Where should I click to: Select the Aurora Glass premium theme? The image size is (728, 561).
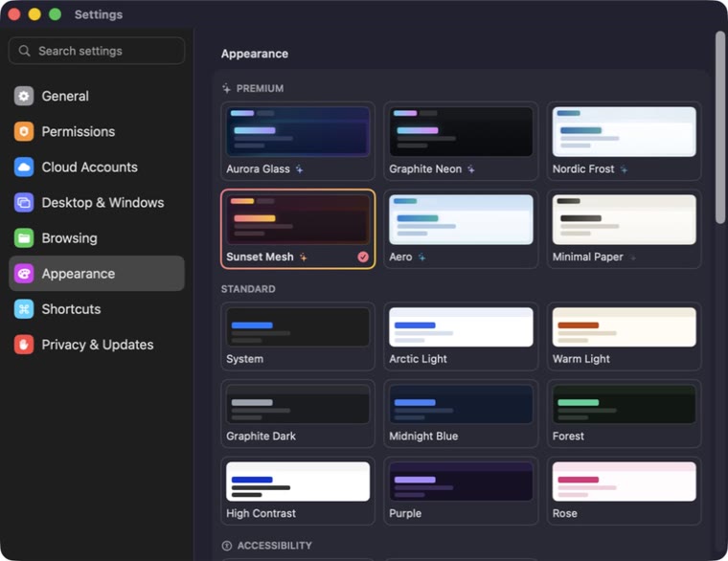coord(298,141)
